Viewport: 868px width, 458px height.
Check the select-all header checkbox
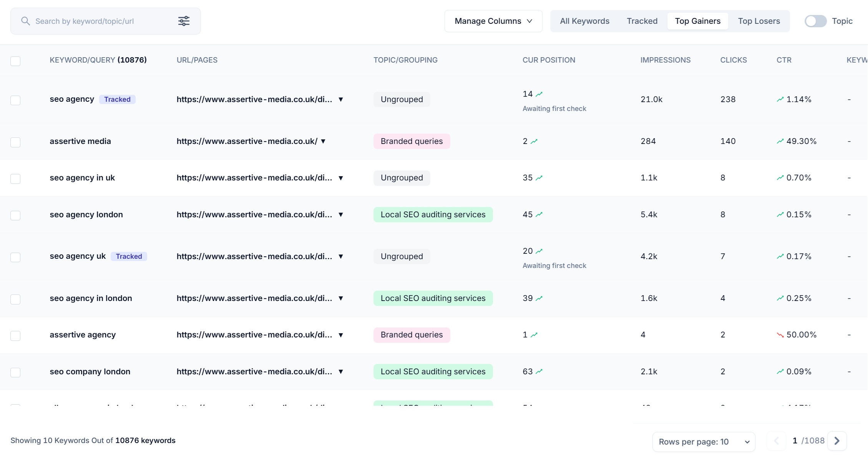tap(15, 61)
